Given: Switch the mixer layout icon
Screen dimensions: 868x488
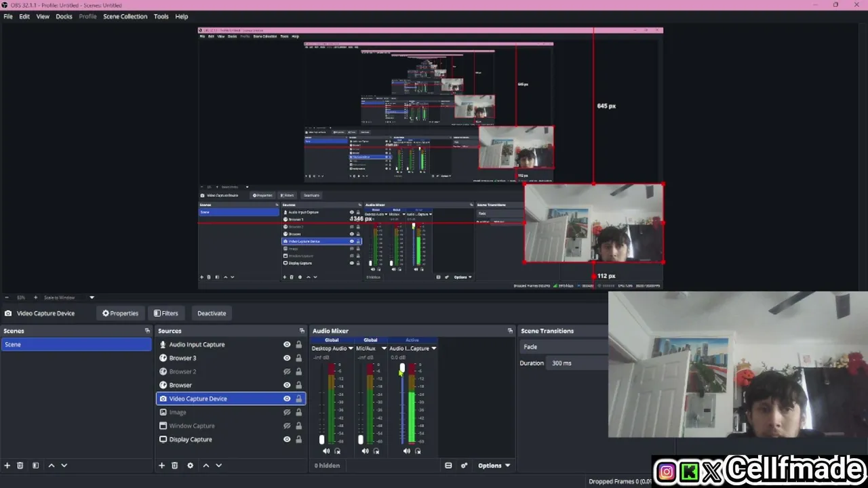Looking at the screenshot, I should (448, 466).
